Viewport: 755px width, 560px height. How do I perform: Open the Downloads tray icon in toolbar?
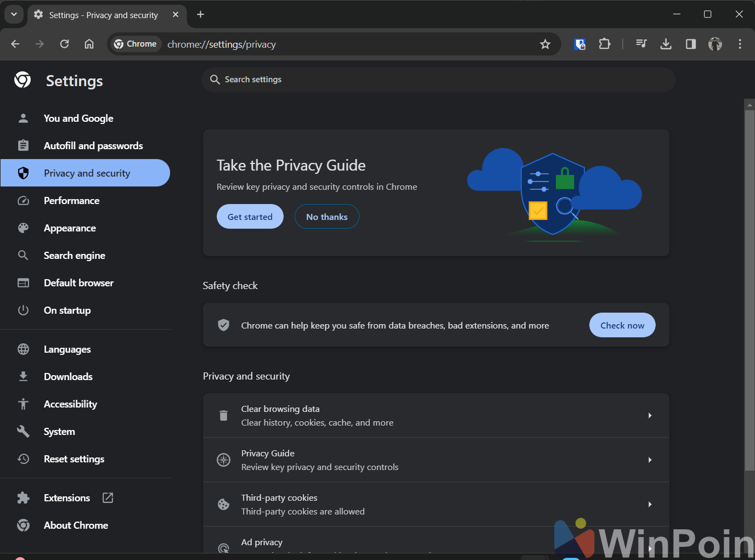click(666, 44)
